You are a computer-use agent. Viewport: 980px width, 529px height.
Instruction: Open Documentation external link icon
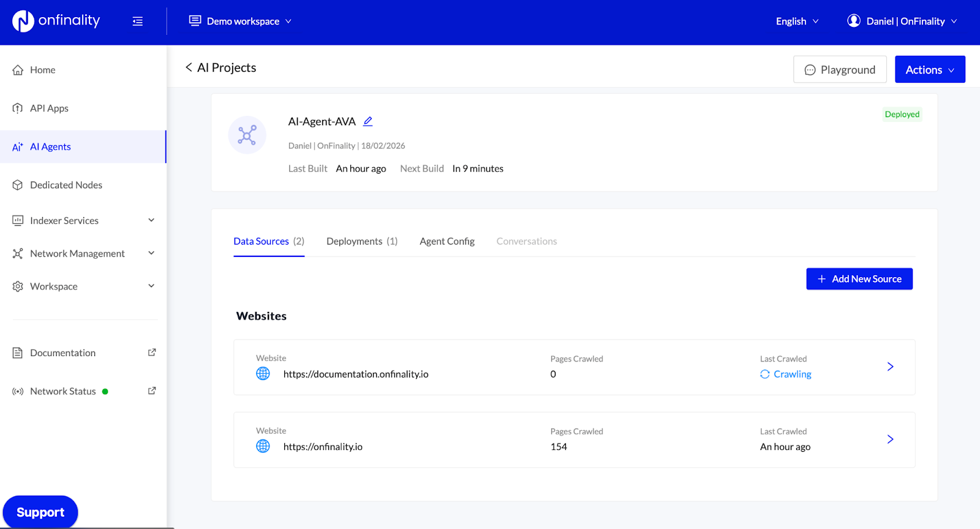[152, 352]
